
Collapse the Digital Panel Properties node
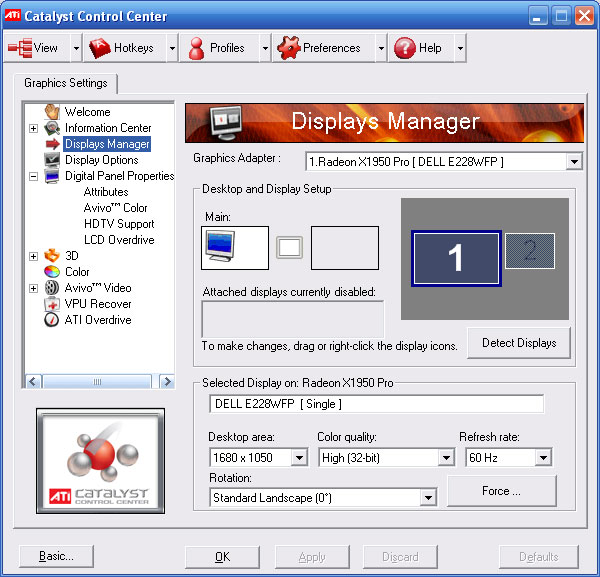coord(34,176)
